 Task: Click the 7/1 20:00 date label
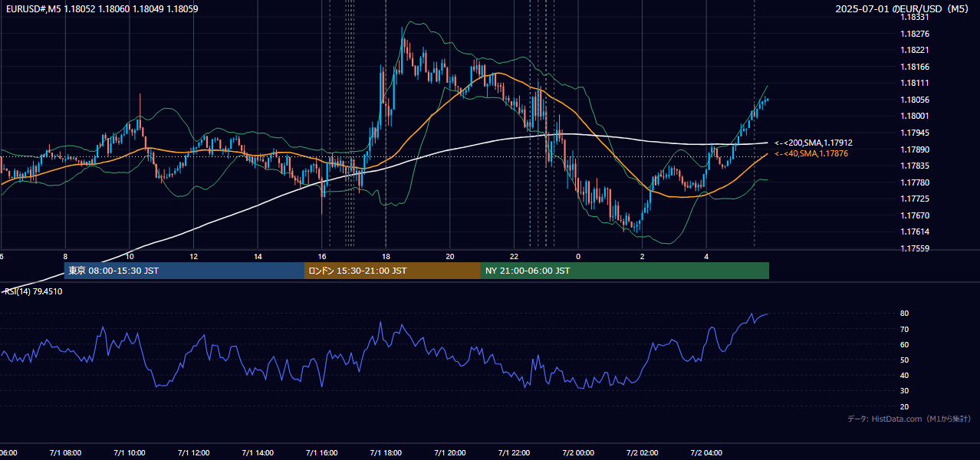(450, 453)
